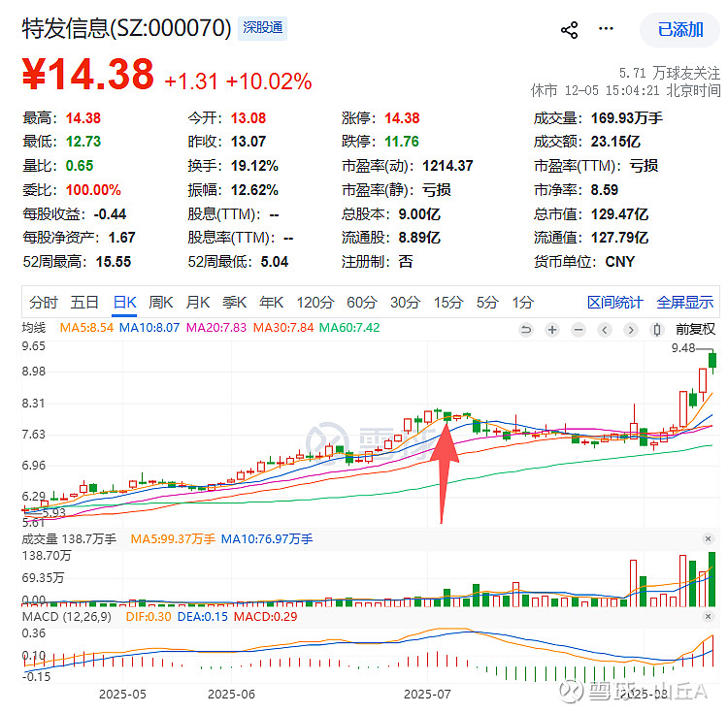Zoom out chart with minus icon
728x713 pixels.
(579, 330)
